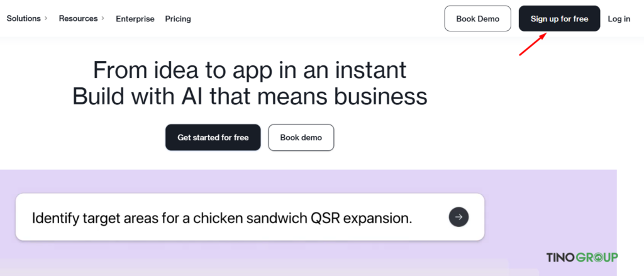Viewport: 644px width, 276px height.
Task: Click the Log in link
Action: click(619, 19)
